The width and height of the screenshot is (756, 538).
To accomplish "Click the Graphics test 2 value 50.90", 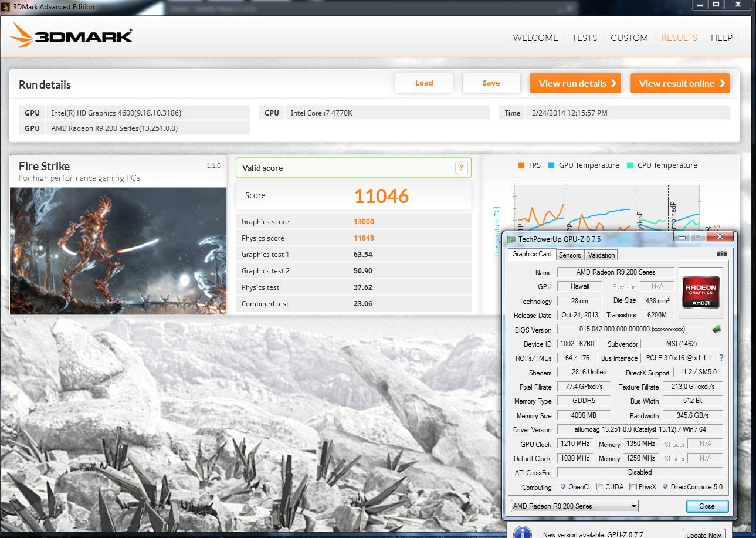I will 363,271.
